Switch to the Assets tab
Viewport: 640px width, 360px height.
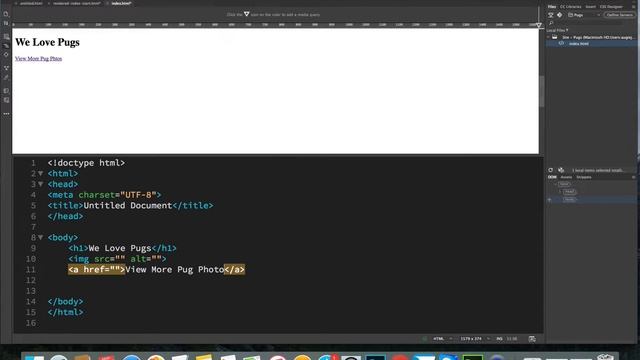(566, 177)
